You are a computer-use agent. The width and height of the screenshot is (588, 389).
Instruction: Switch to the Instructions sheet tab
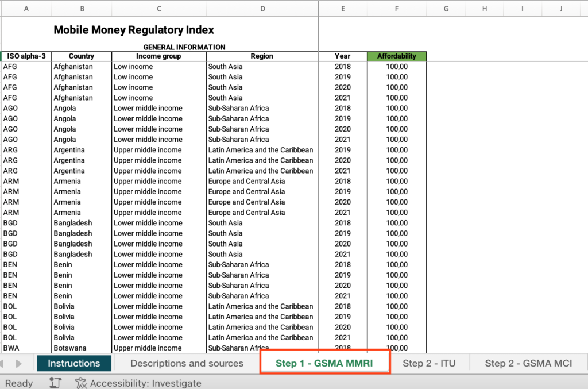(x=74, y=364)
